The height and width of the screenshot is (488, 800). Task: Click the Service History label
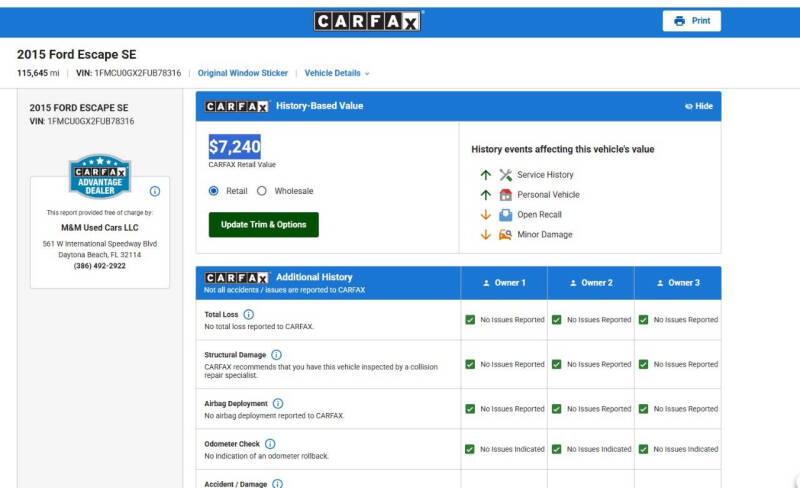545,175
